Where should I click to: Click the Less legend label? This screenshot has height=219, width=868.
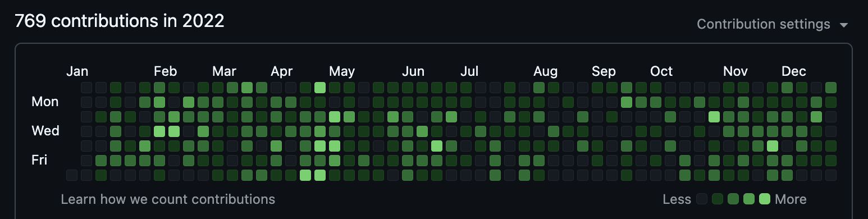point(677,199)
